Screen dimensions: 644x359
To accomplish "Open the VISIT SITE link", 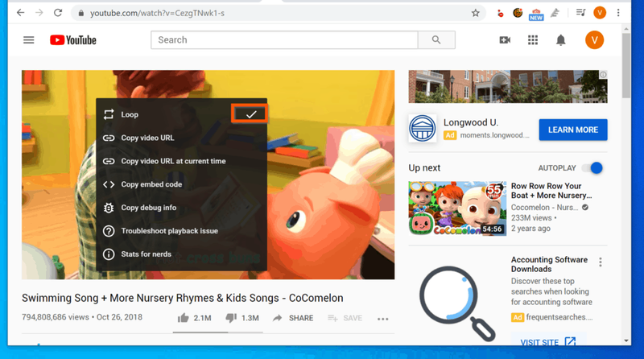I will [x=548, y=341].
